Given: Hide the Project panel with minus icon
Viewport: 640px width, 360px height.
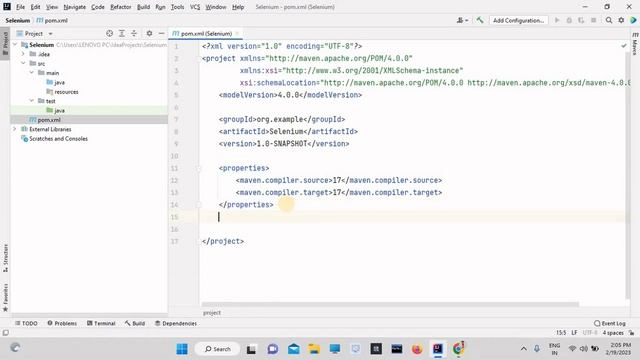Looking at the screenshot, I should pyautogui.click(x=161, y=33).
